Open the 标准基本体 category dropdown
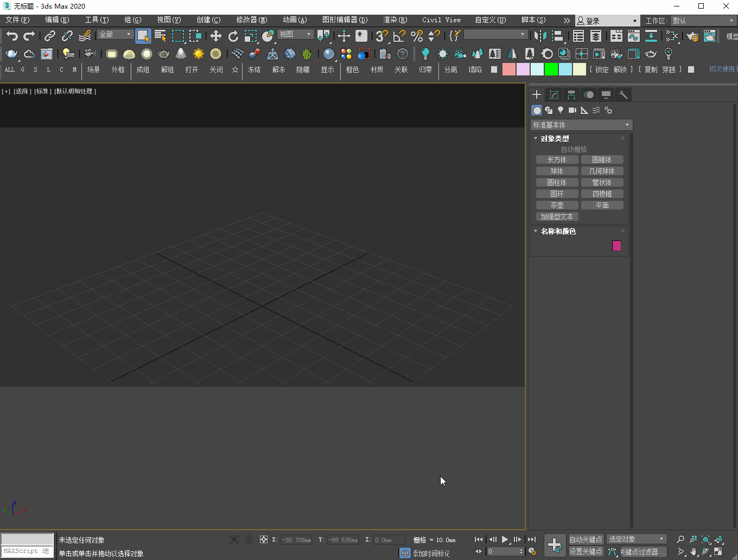This screenshot has width=738, height=560. click(x=581, y=125)
